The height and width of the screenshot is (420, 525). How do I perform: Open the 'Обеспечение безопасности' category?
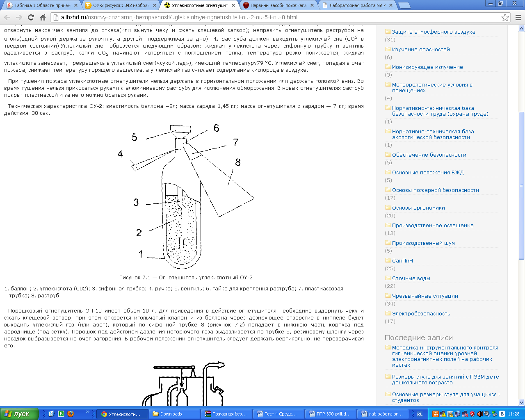click(429, 155)
